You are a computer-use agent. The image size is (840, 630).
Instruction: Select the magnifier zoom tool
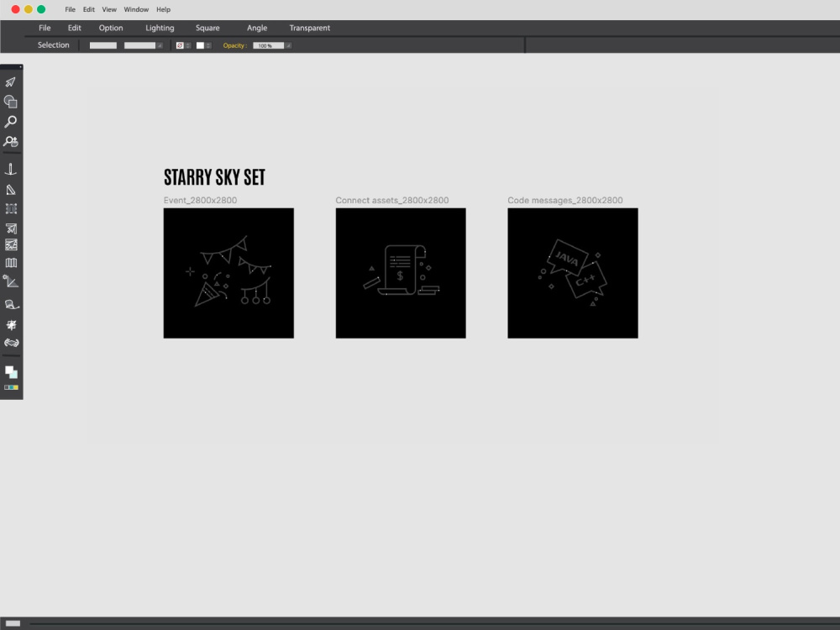(x=10, y=122)
